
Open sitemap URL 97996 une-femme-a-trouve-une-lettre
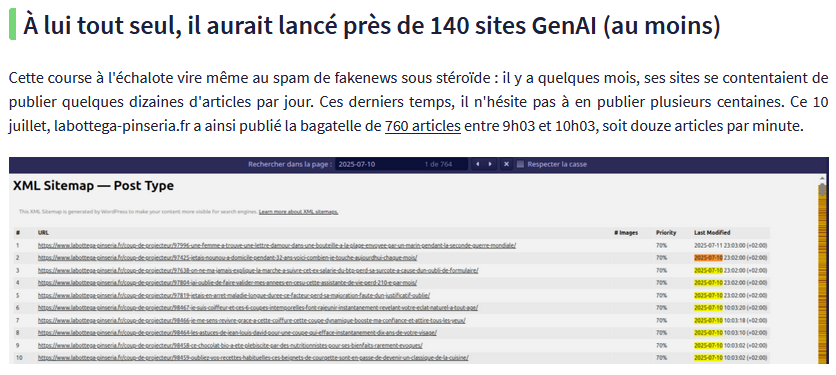pyautogui.click(x=277, y=245)
